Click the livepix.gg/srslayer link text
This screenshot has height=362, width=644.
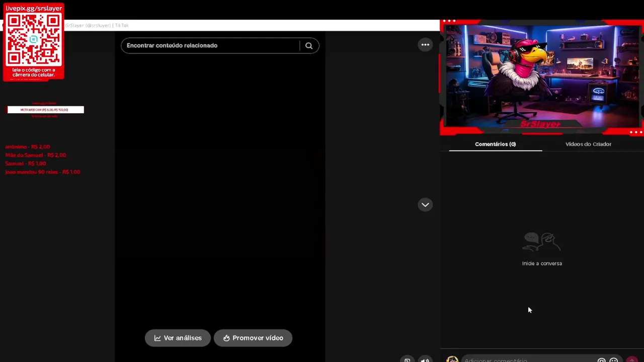(34, 9)
